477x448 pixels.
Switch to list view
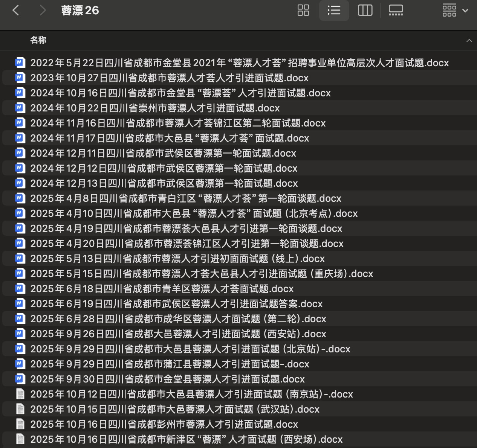(334, 11)
